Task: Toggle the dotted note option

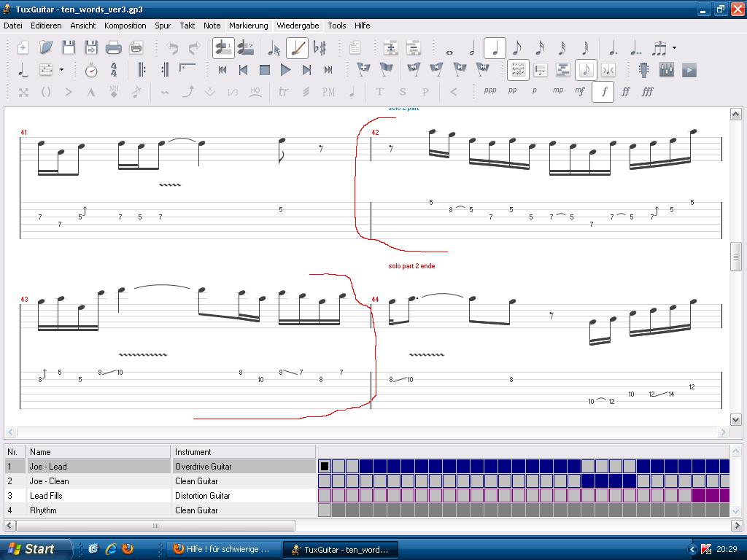Action: pyautogui.click(x=613, y=47)
